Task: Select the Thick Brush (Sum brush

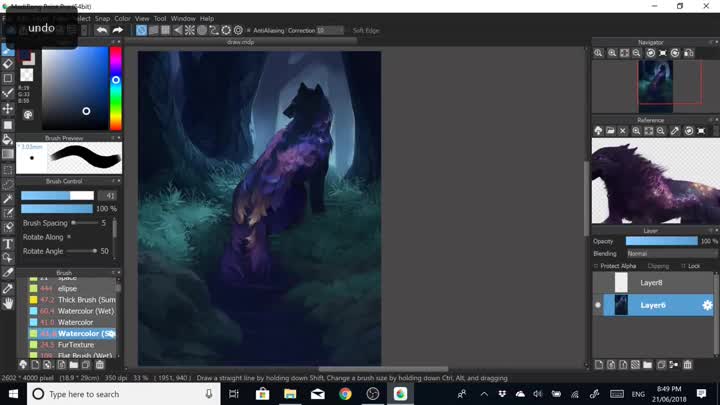Action: 72,300
